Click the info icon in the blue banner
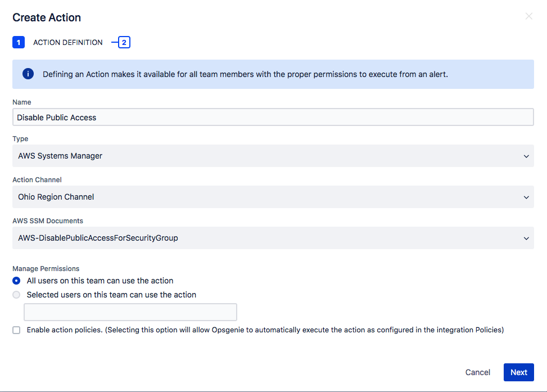This screenshot has width=547, height=392. point(28,74)
